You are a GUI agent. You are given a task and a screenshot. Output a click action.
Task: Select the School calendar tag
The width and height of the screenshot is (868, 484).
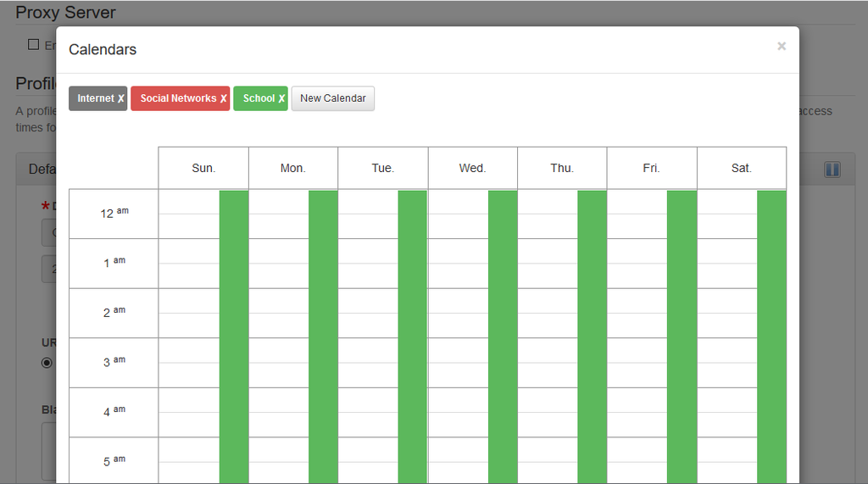(258, 98)
